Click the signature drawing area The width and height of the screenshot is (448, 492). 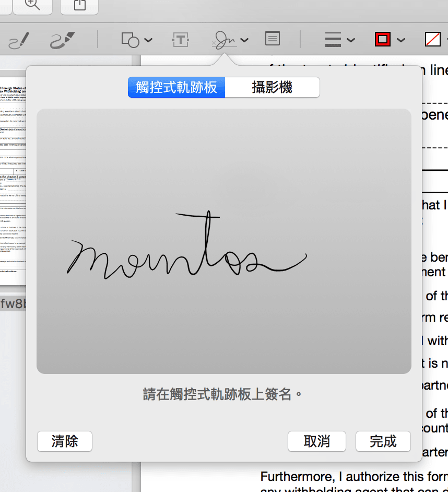click(x=223, y=241)
